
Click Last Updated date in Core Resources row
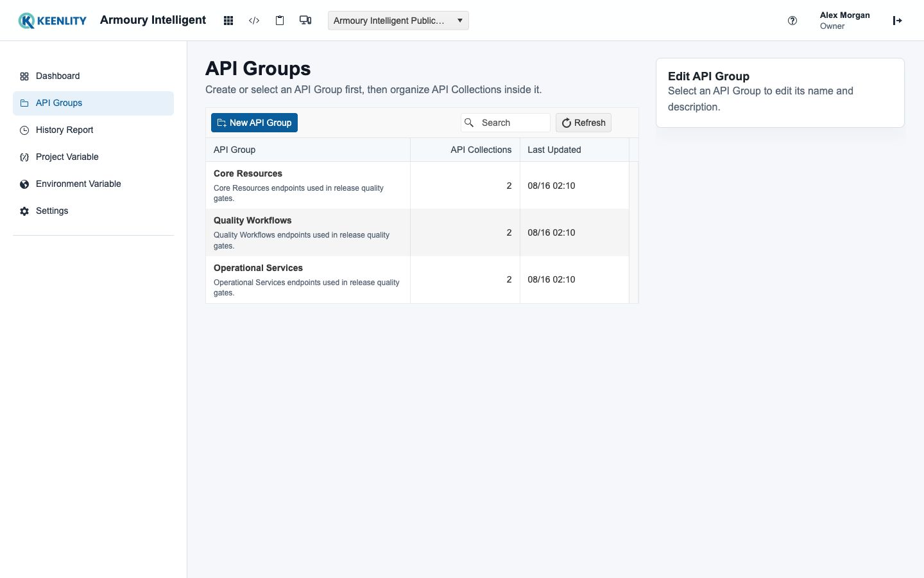[551, 186]
